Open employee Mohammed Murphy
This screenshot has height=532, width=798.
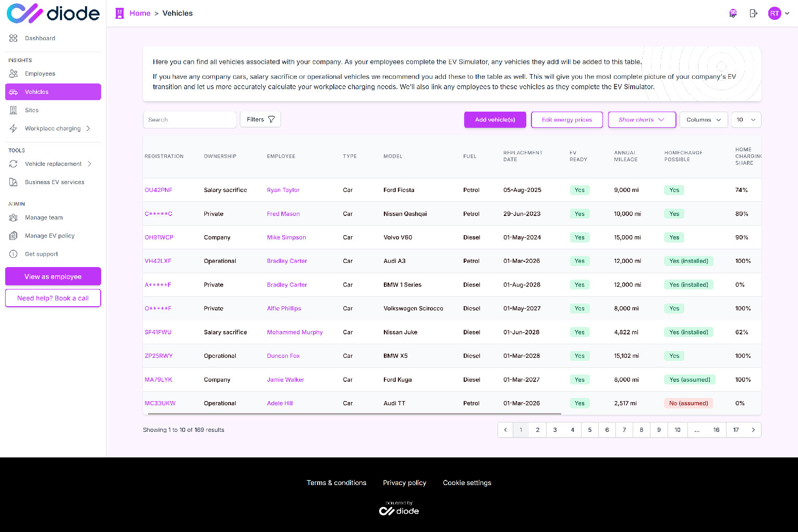295,332
